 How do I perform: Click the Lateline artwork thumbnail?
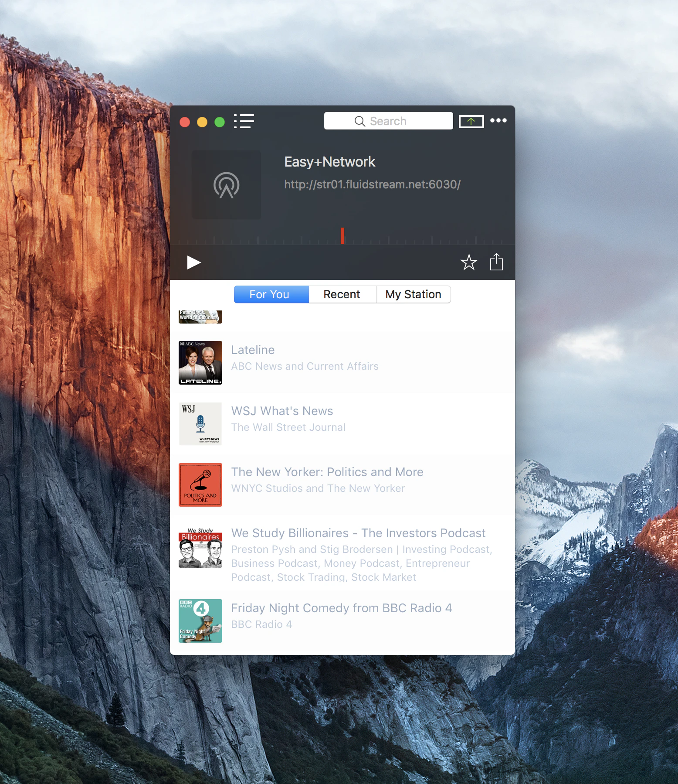[x=200, y=363]
